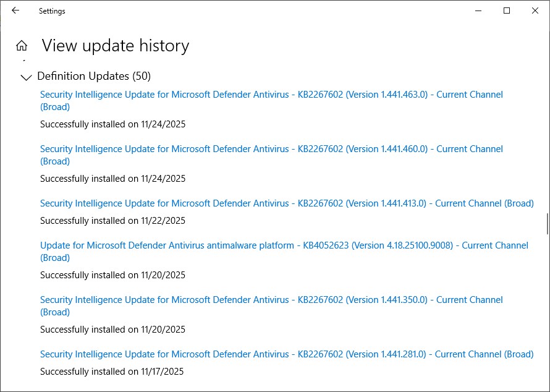Viewport: 550px width, 392px height.
Task: Open the Version 1.441.463.0 update link
Action: [x=271, y=95]
